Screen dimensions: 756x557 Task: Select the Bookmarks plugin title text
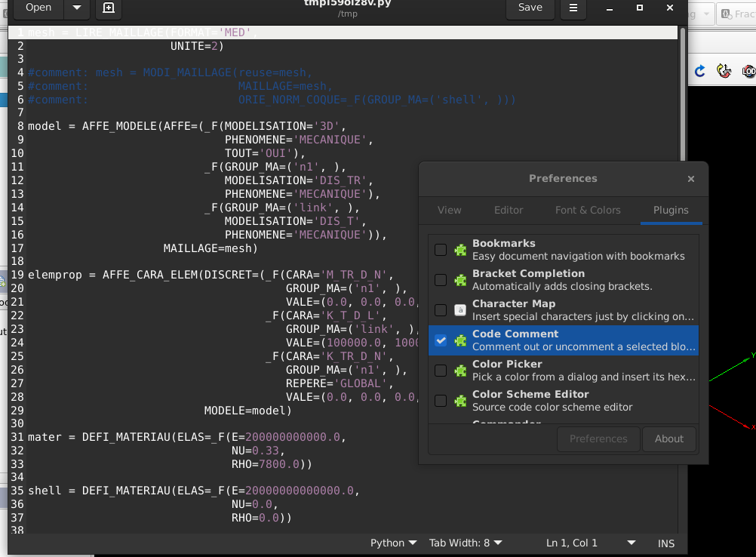pyautogui.click(x=503, y=244)
